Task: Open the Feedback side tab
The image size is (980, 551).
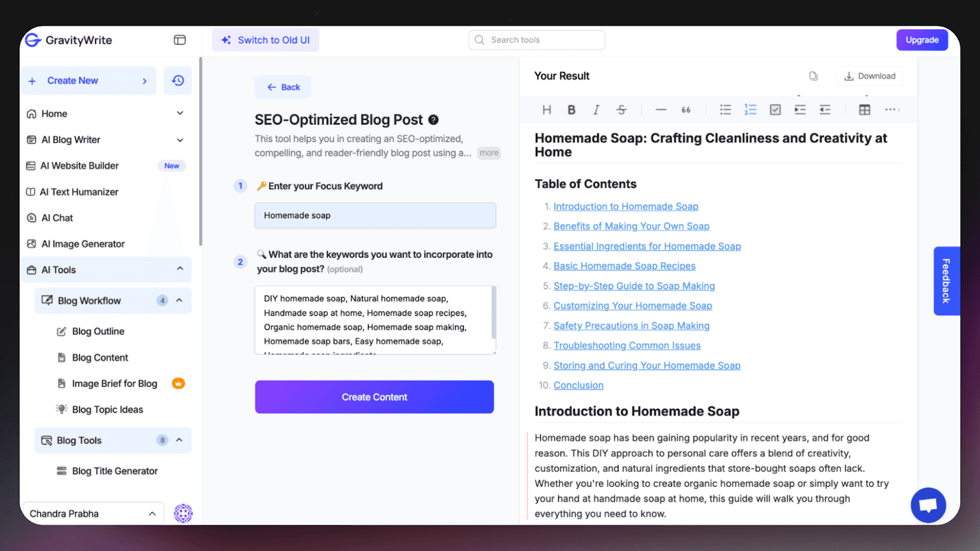Action: pos(946,281)
